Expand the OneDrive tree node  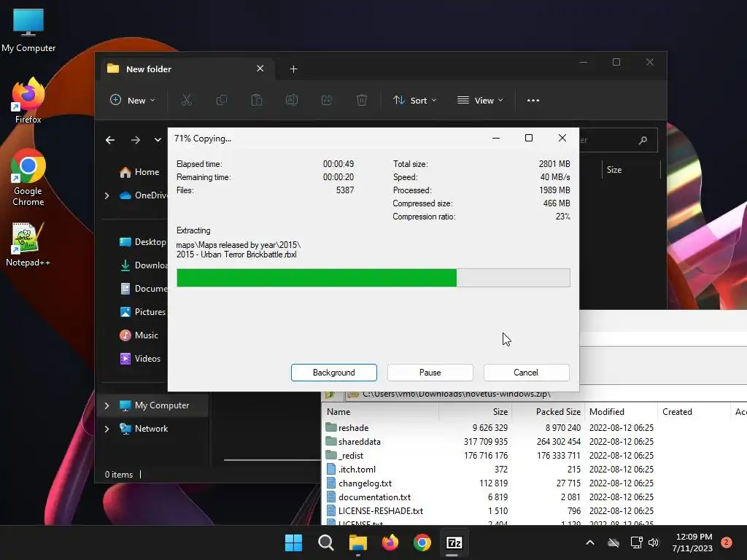[x=107, y=195]
